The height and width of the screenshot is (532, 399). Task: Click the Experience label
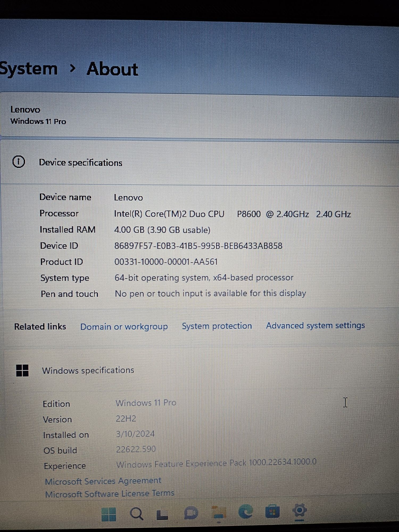tap(65, 466)
